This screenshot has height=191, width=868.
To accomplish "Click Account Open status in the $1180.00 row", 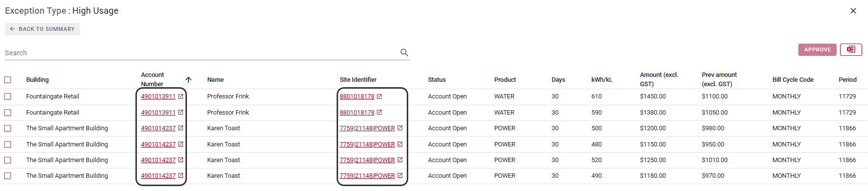I will pos(447,176).
